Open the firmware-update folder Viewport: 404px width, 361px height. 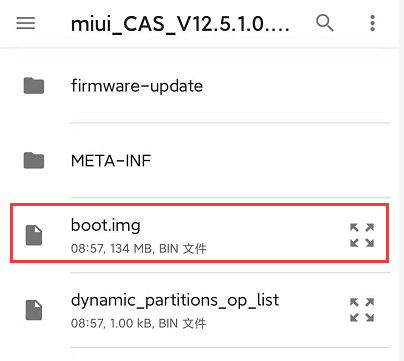[137, 86]
